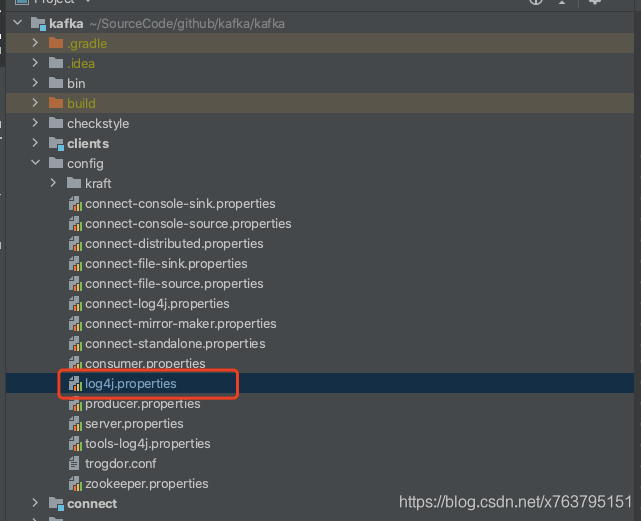
Task: Select the kraft folder name
Action: coord(98,184)
